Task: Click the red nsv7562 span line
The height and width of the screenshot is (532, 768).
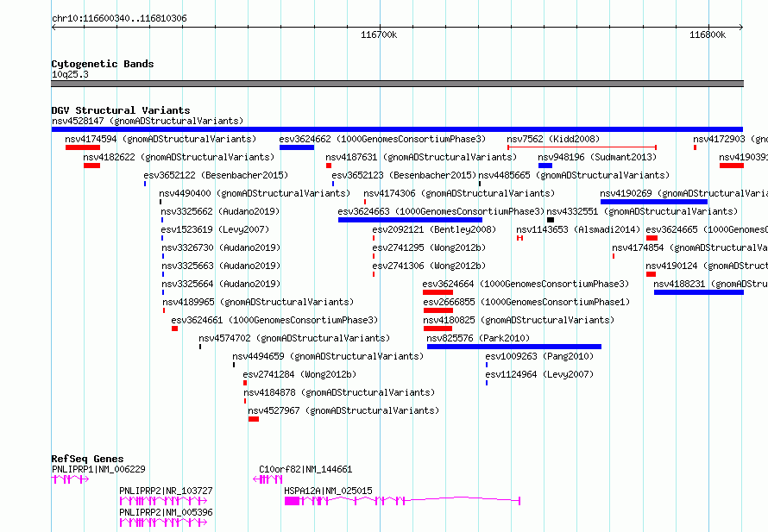Action: point(582,147)
